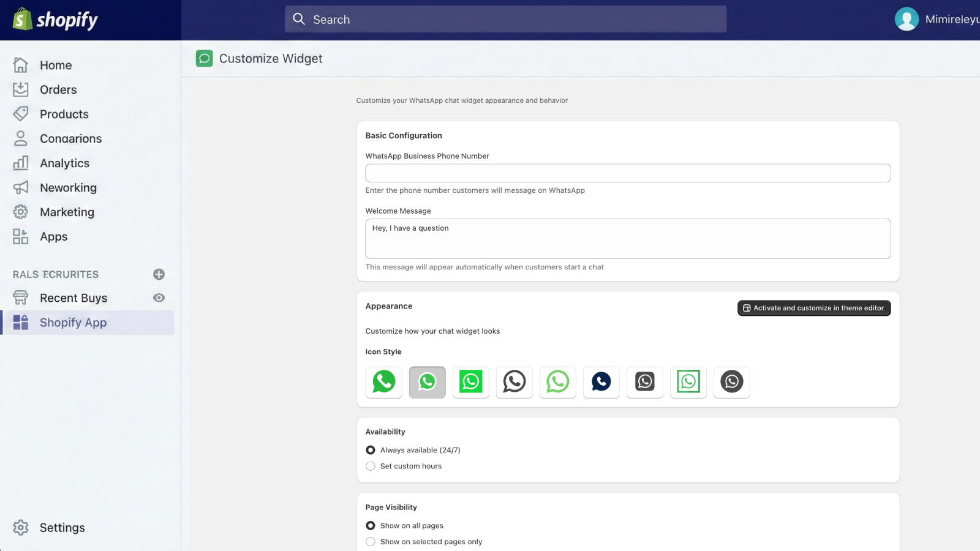The image size is (980, 551).
Task: Choose the green bordered square icon style
Action: pyautogui.click(x=688, y=382)
